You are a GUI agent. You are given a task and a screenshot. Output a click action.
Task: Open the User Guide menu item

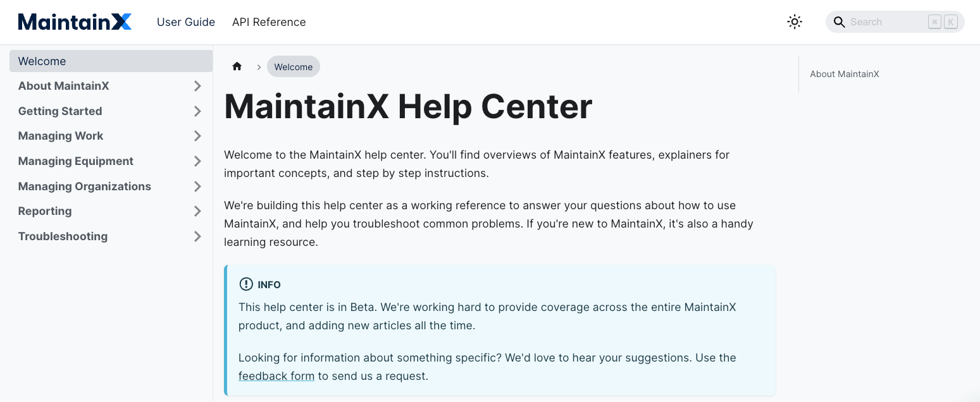[186, 21]
